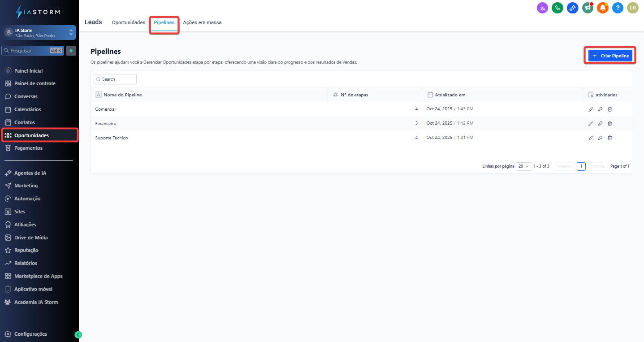Switch to the Oportunidades tab
The height and width of the screenshot is (342, 644).
click(x=129, y=22)
